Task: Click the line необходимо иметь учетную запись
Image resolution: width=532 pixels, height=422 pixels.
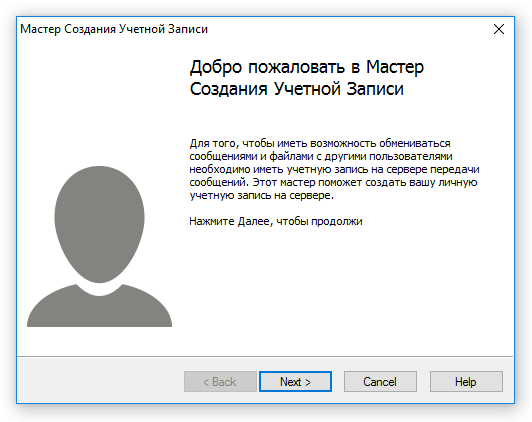Action: [x=335, y=169]
